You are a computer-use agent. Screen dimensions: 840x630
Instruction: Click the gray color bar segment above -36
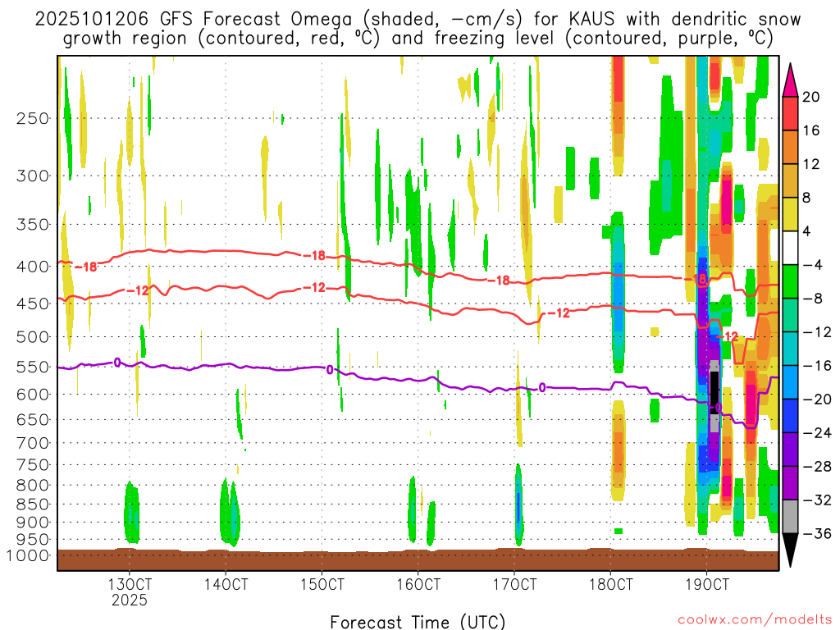click(790, 517)
